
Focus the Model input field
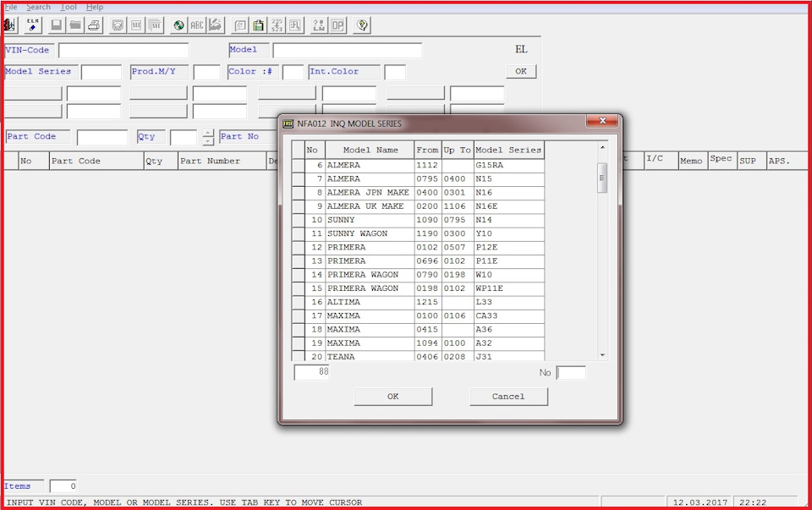[x=347, y=50]
